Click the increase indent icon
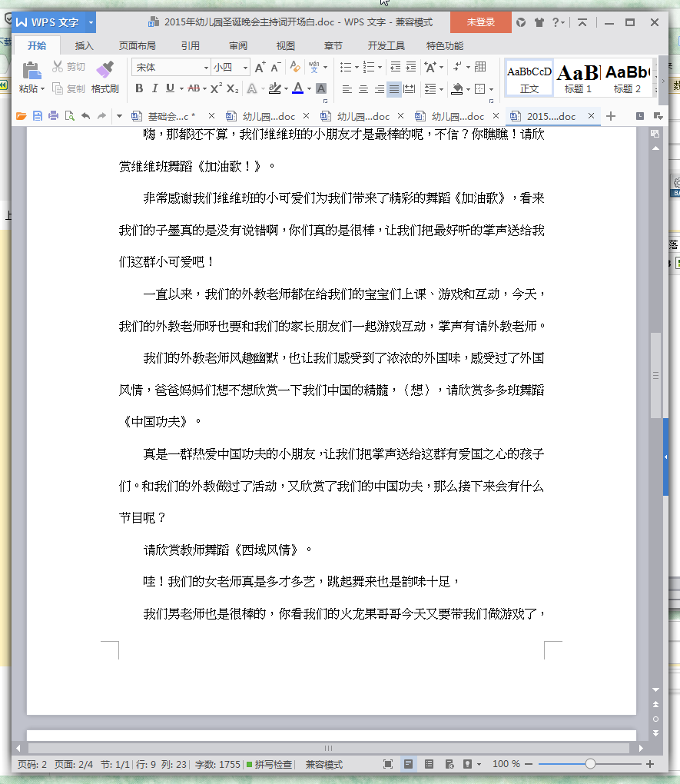This screenshot has width=680, height=784. tap(411, 67)
